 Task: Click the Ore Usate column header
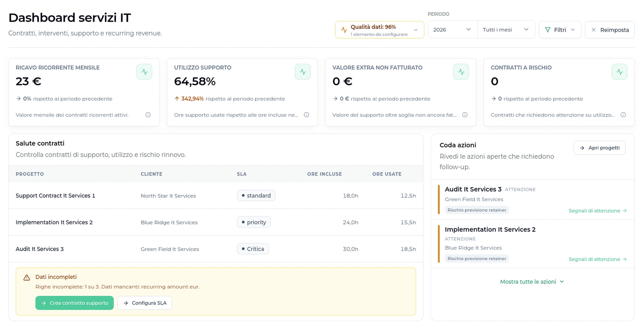pos(387,174)
